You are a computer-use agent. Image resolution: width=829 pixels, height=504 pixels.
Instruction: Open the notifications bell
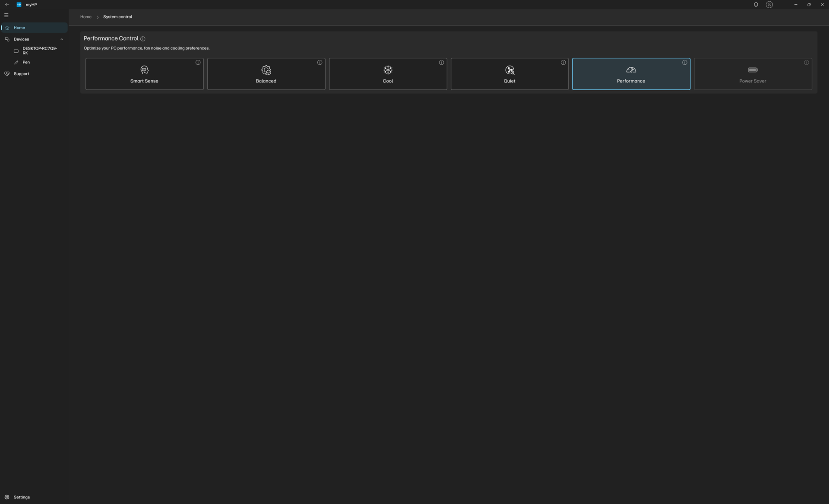(x=756, y=5)
